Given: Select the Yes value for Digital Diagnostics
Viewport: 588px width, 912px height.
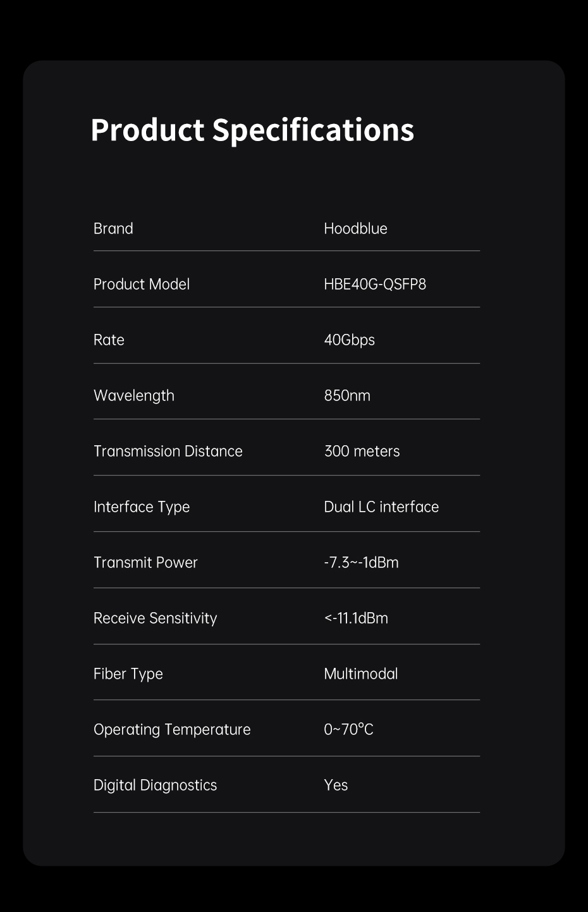Looking at the screenshot, I should pos(336,785).
